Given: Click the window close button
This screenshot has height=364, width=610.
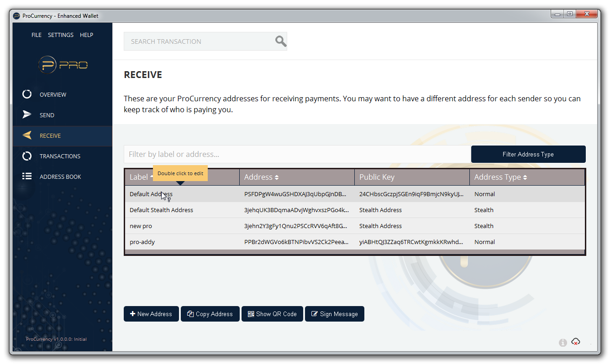Looking at the screenshot, I should tap(587, 14).
